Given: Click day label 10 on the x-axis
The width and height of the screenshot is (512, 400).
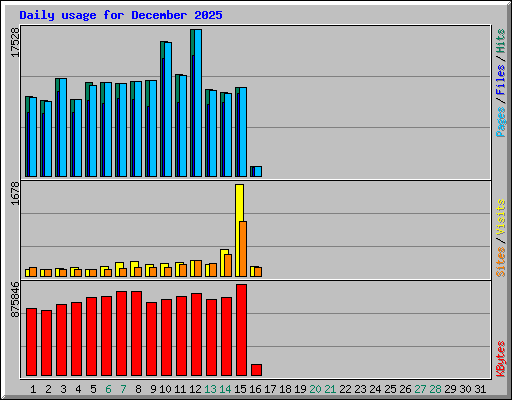Looking at the screenshot, I should coord(165,389).
